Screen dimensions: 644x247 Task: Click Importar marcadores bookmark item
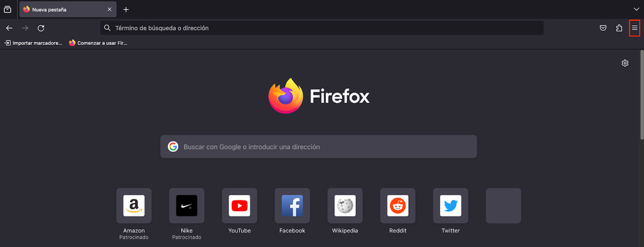coord(33,43)
